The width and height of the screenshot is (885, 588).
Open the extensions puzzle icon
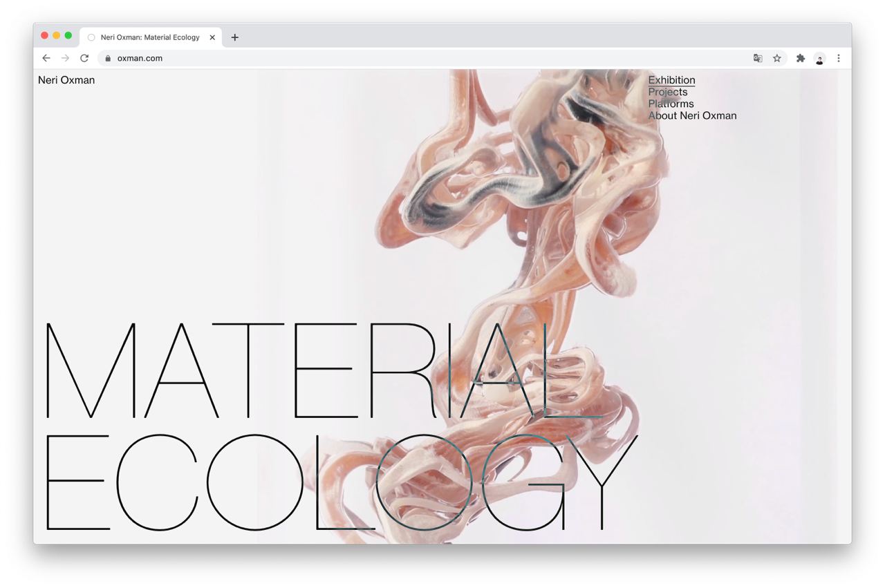801,58
